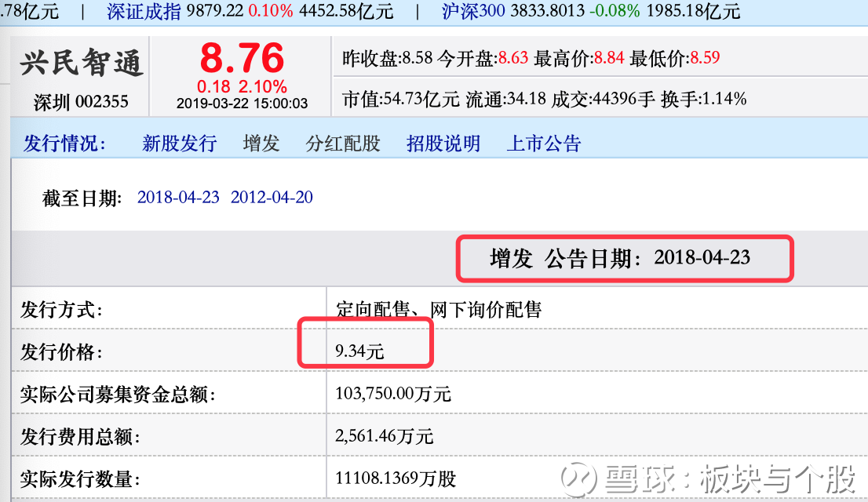The width and height of the screenshot is (868, 502).
Task: Select the 新股发行 tab
Action: (x=180, y=144)
